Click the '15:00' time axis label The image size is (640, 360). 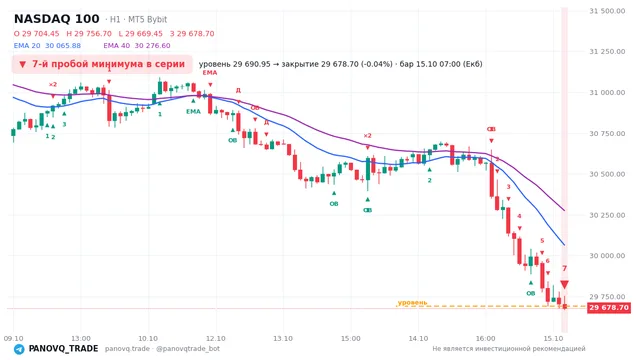351,338
